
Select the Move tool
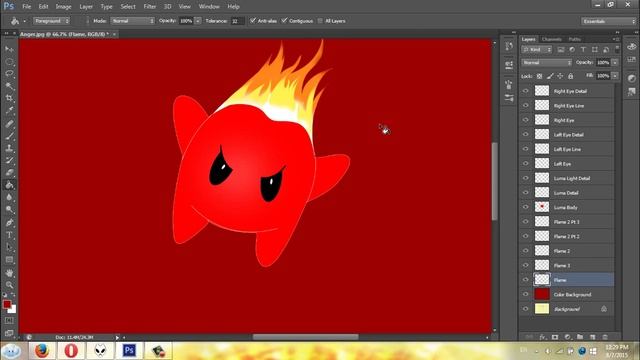click(x=9, y=49)
